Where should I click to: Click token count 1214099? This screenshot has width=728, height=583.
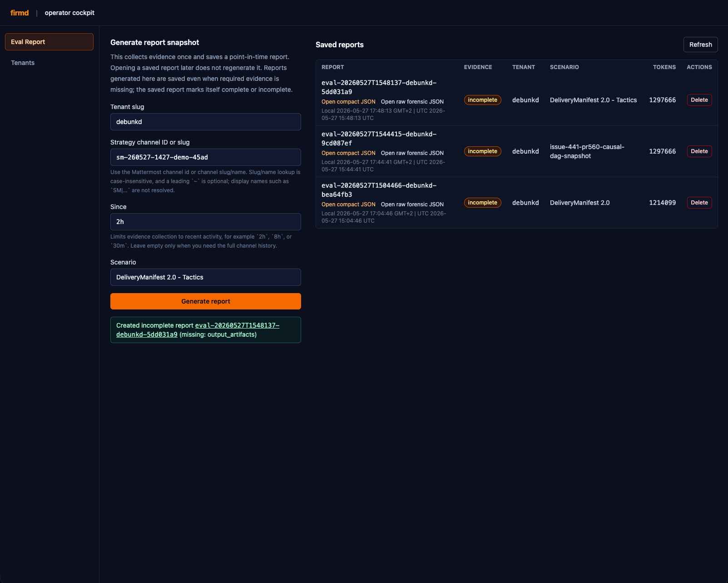click(662, 203)
